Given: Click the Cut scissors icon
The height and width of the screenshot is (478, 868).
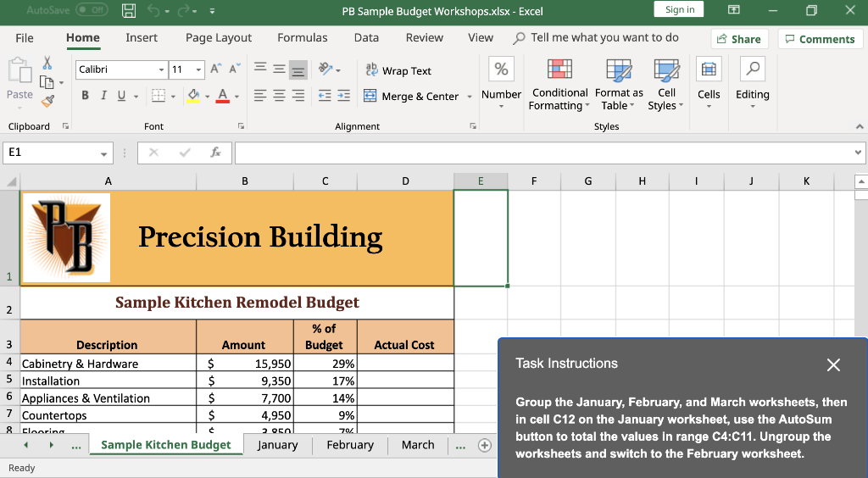Looking at the screenshot, I should point(47,63).
